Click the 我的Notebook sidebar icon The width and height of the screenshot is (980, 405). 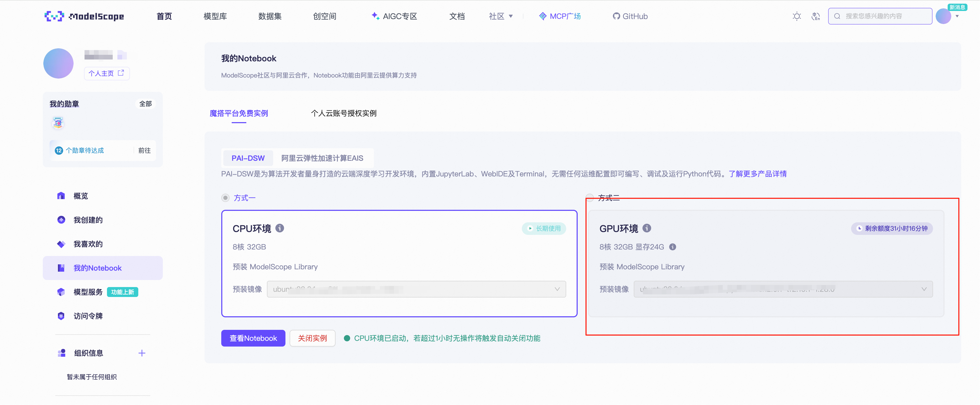coord(61,267)
